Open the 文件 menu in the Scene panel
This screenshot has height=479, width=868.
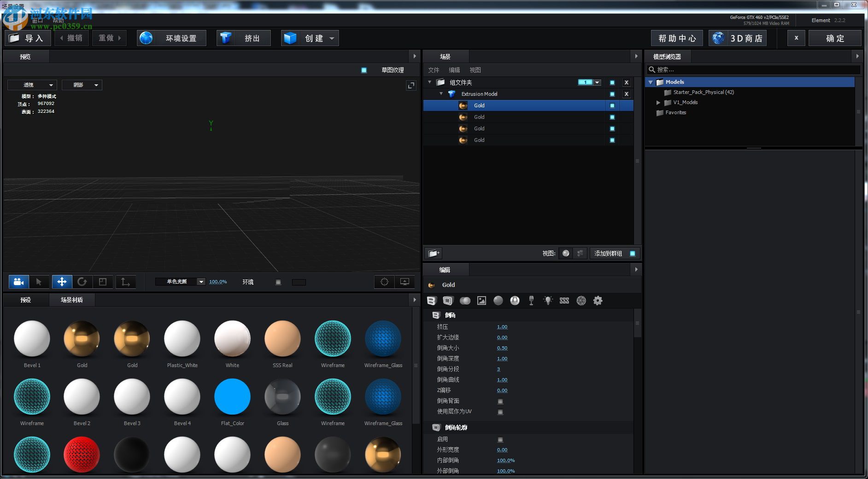tap(434, 70)
